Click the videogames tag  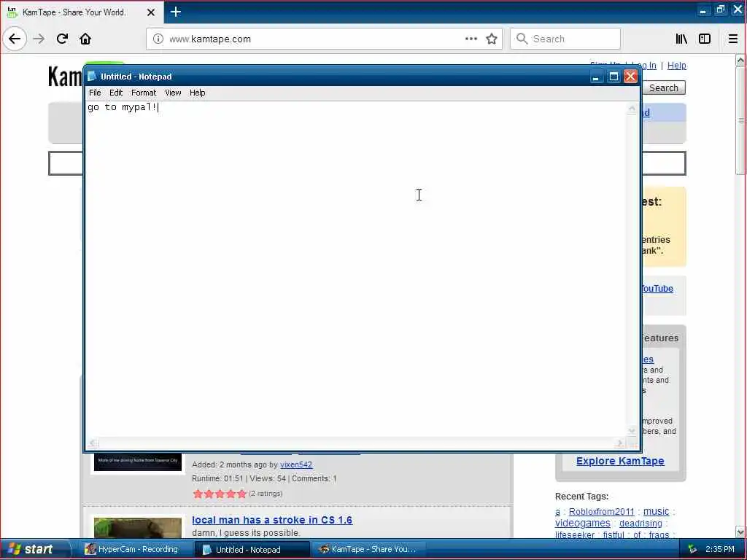click(x=582, y=523)
